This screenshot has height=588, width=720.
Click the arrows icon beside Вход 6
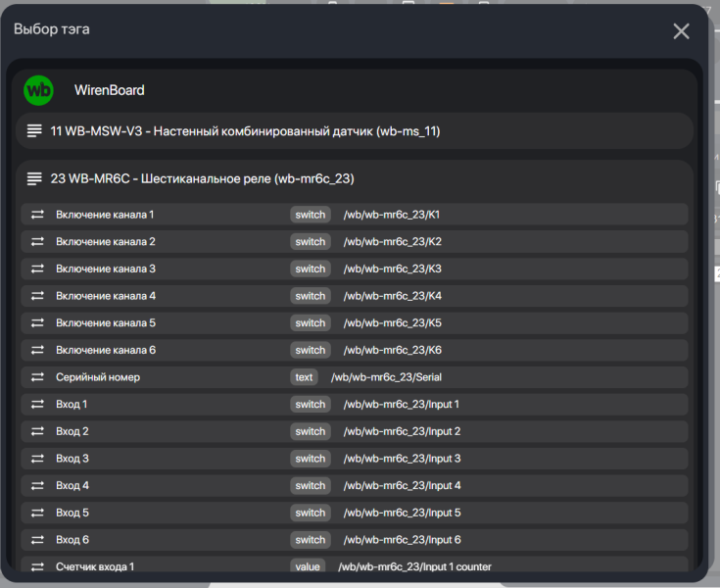(37, 540)
